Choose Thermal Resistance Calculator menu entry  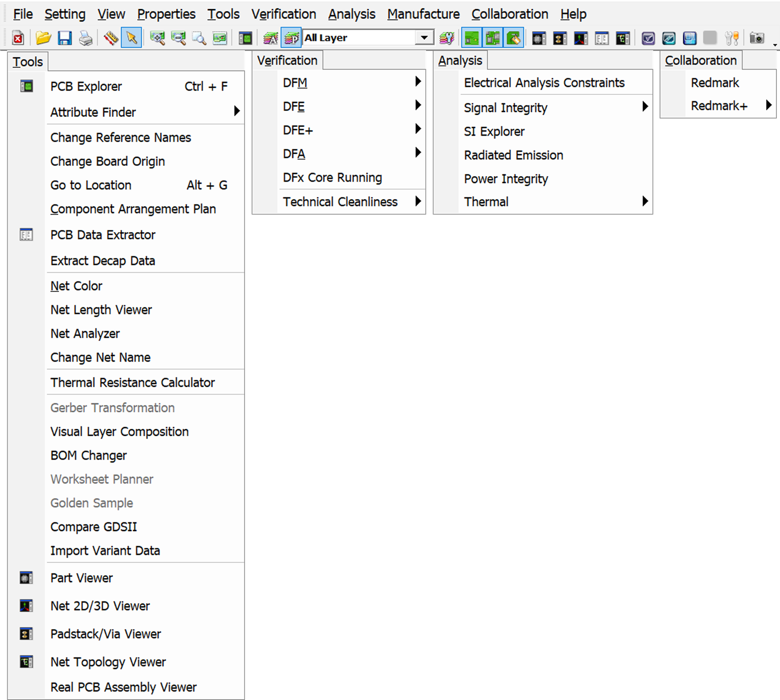(x=132, y=383)
